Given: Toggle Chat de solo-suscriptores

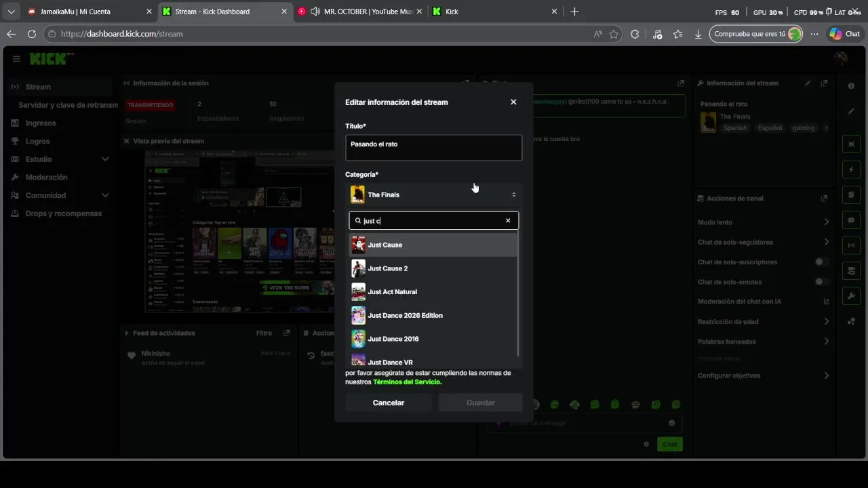Looking at the screenshot, I should (x=821, y=262).
